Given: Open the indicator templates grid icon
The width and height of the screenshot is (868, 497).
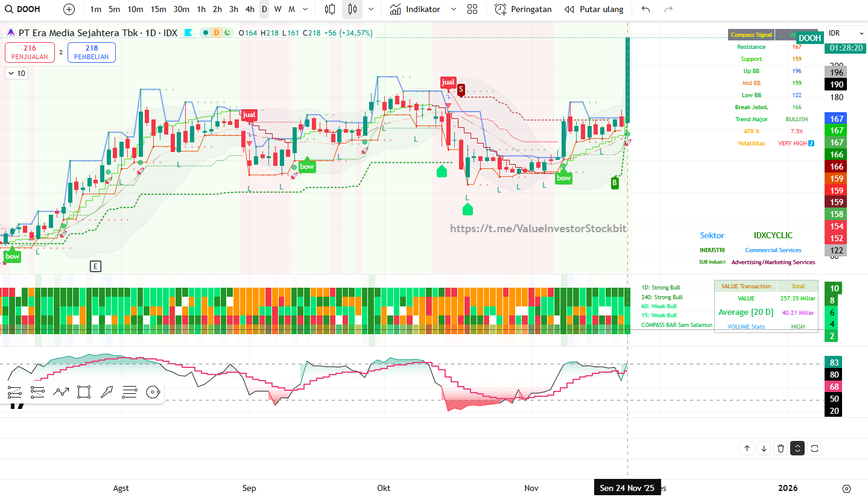Looking at the screenshot, I should click(472, 9).
